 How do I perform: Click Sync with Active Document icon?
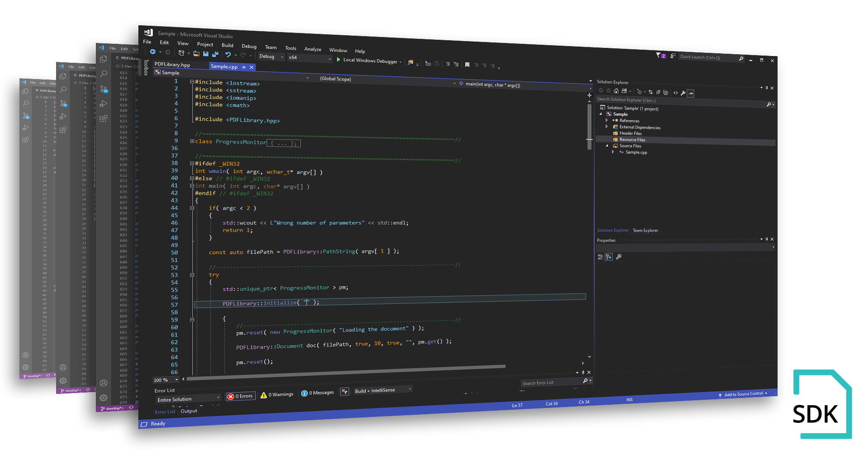pos(651,92)
